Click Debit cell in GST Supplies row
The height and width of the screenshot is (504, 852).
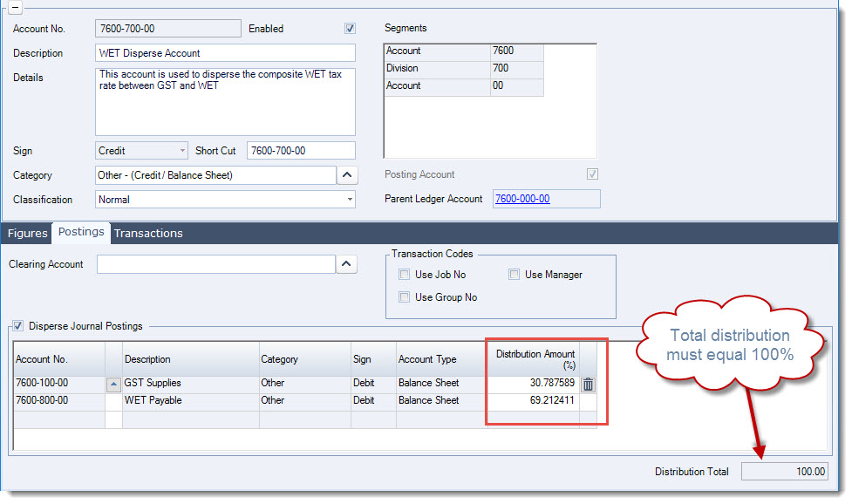point(373,383)
